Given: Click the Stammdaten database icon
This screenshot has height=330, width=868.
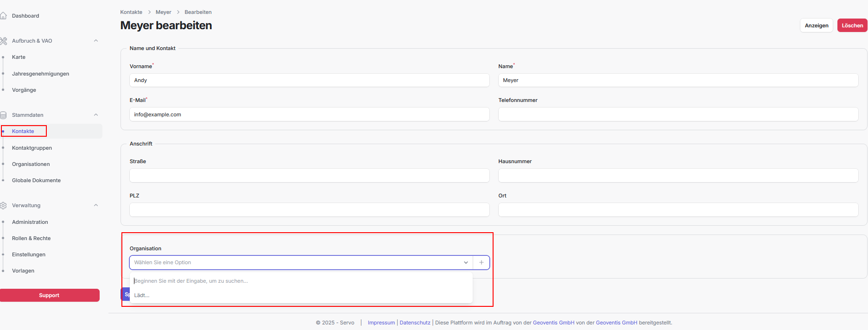Looking at the screenshot, I should [3, 115].
